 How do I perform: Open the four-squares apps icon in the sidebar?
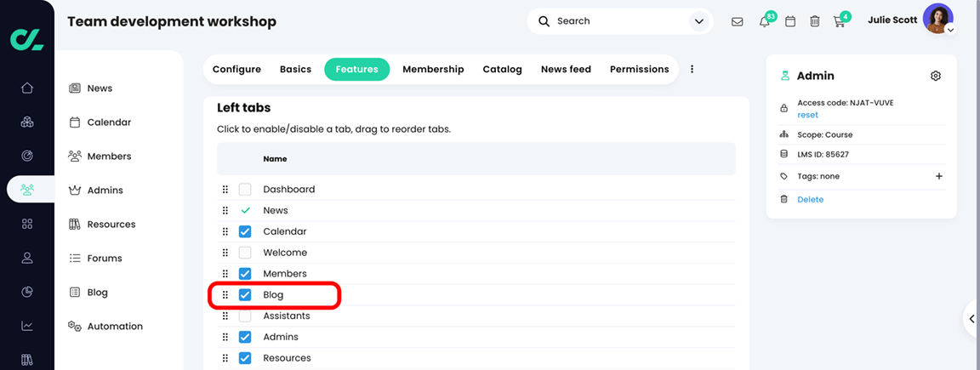pyautogui.click(x=27, y=224)
